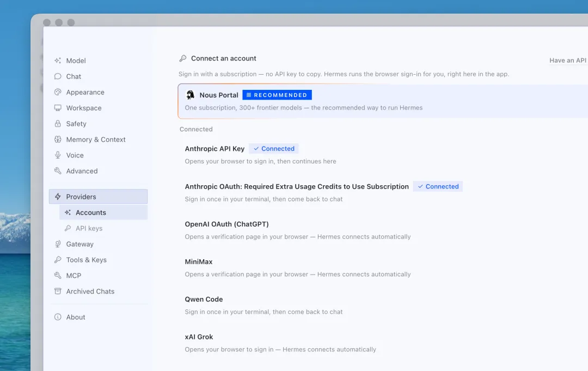Connect the xAI Grok account
Screen dimensions: 588x371
(x=383, y=343)
